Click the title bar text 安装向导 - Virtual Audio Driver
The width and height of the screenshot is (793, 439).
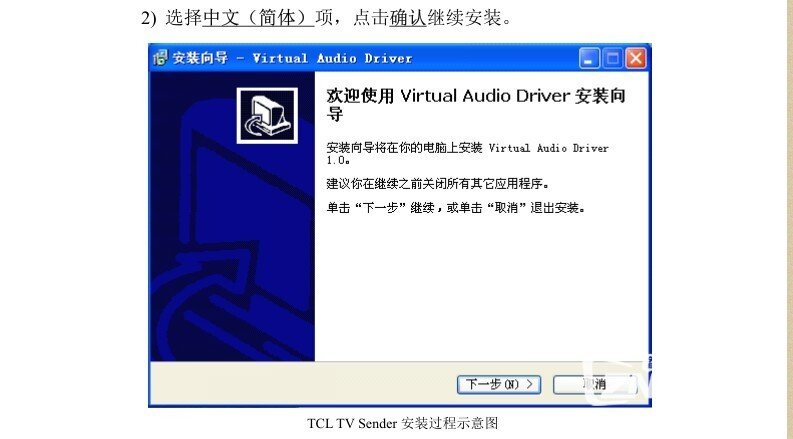coord(292,58)
